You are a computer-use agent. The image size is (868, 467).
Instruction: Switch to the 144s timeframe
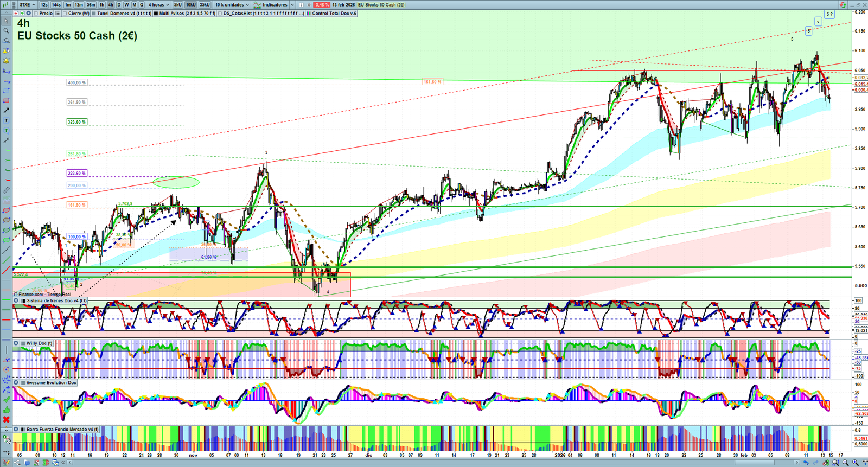click(x=56, y=5)
